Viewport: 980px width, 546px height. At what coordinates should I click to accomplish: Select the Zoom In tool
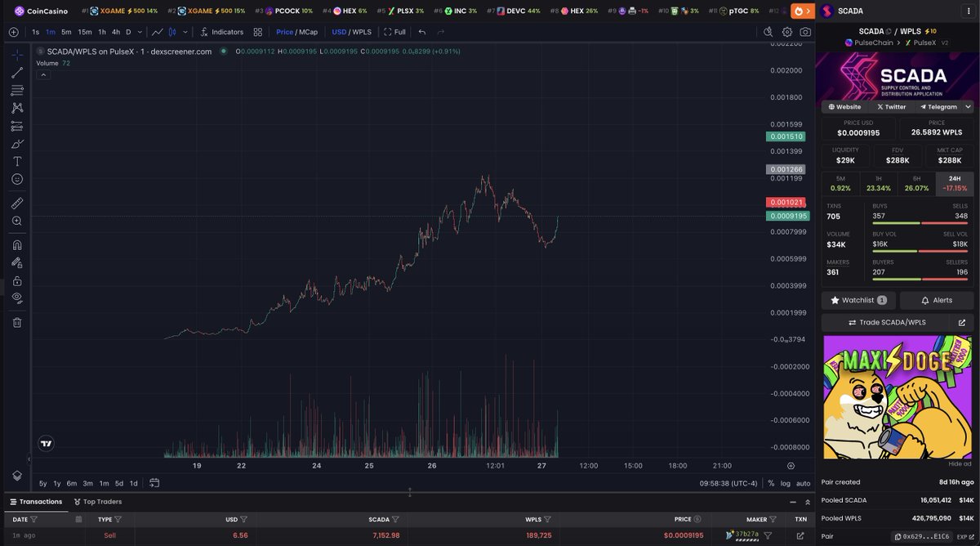pyautogui.click(x=17, y=221)
